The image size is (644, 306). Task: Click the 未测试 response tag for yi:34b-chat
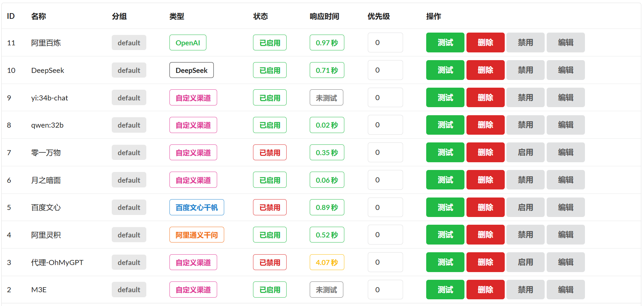pyautogui.click(x=326, y=98)
